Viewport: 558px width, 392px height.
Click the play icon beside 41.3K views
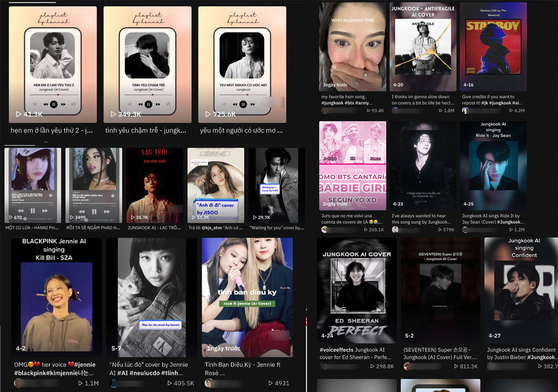18,114
